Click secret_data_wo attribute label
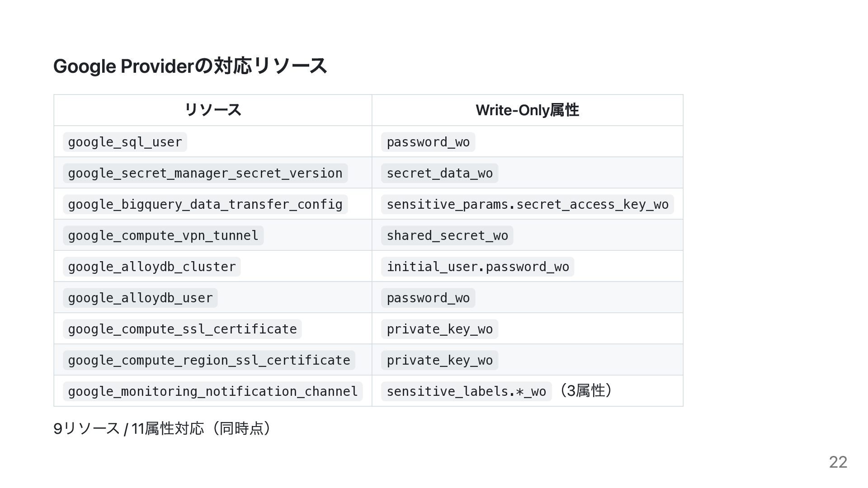 pyautogui.click(x=439, y=173)
